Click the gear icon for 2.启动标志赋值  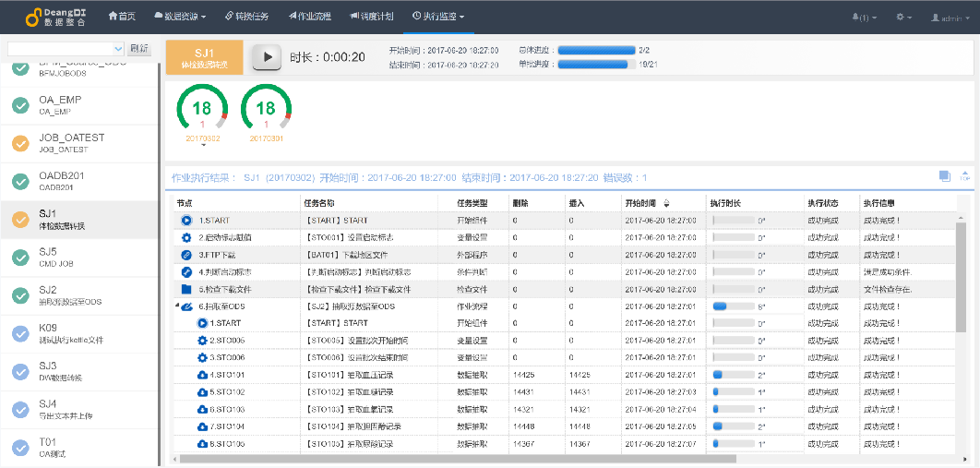(x=186, y=237)
